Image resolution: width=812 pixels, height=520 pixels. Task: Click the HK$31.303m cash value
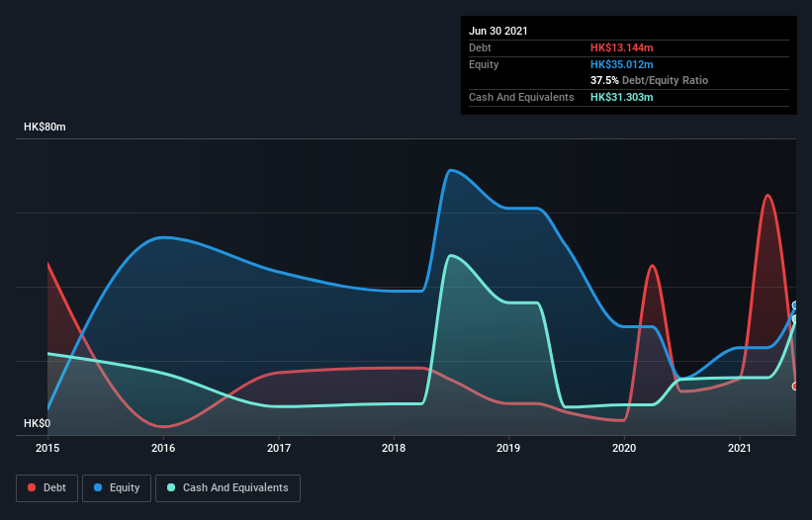[x=621, y=97]
